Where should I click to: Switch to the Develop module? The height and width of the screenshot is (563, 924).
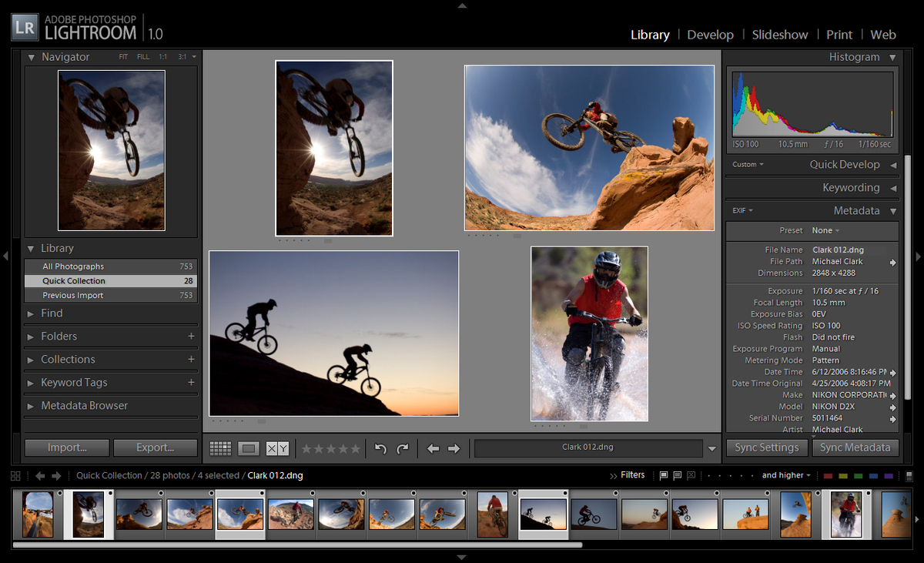[x=710, y=35]
